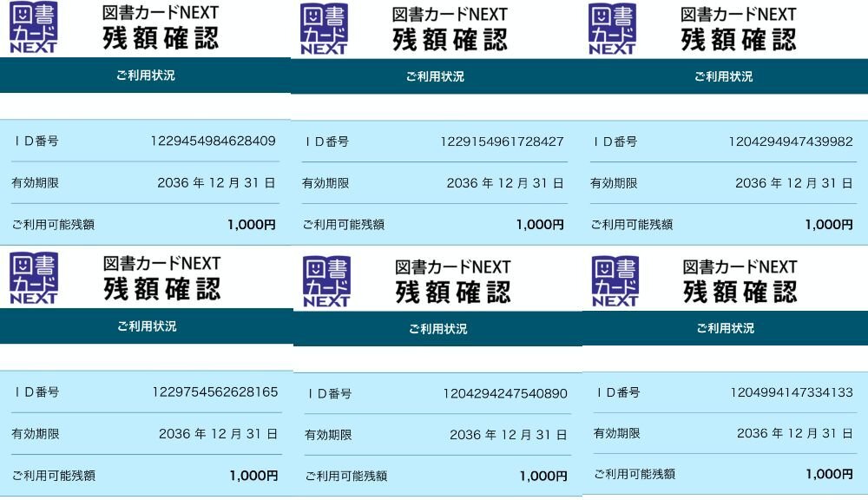Screen dimensions: 868x500
Task: Click the ID番号 label beside 1204994147334133
Action: pos(618,392)
